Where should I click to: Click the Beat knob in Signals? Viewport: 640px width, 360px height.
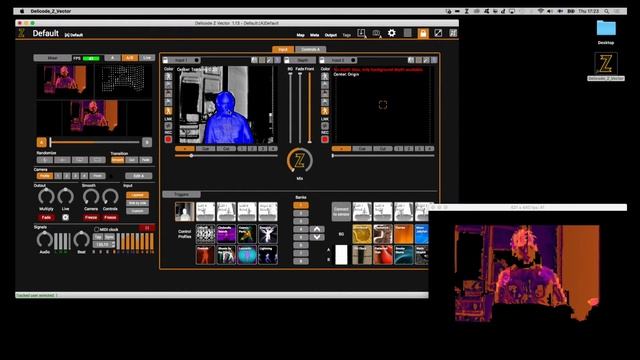coord(81,240)
